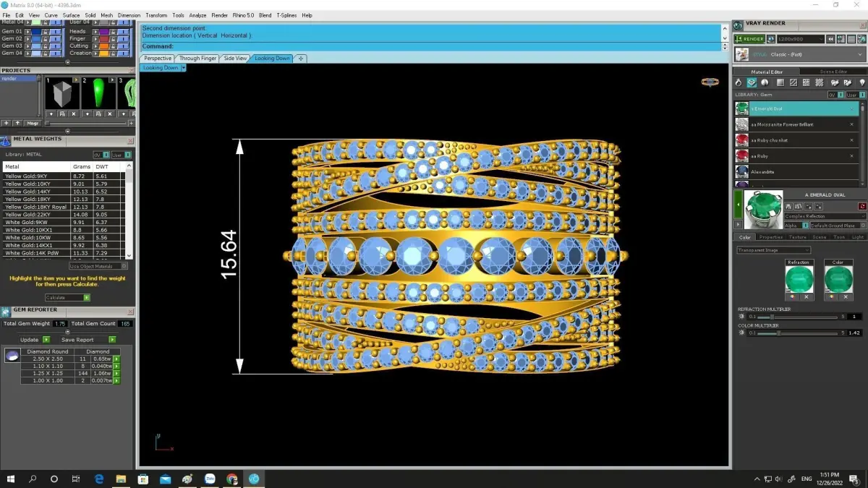Open the Default Ground Plane dropdown
868x488 pixels.
(838, 226)
